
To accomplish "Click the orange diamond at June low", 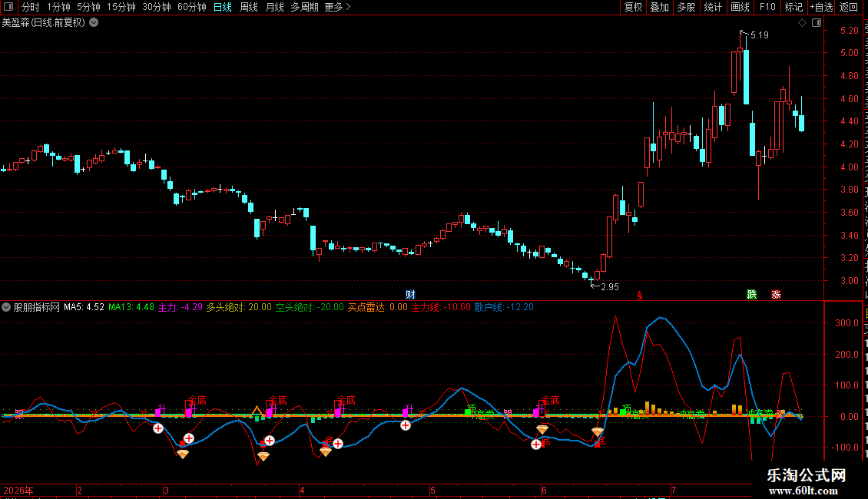I will pyautogui.click(x=598, y=431).
